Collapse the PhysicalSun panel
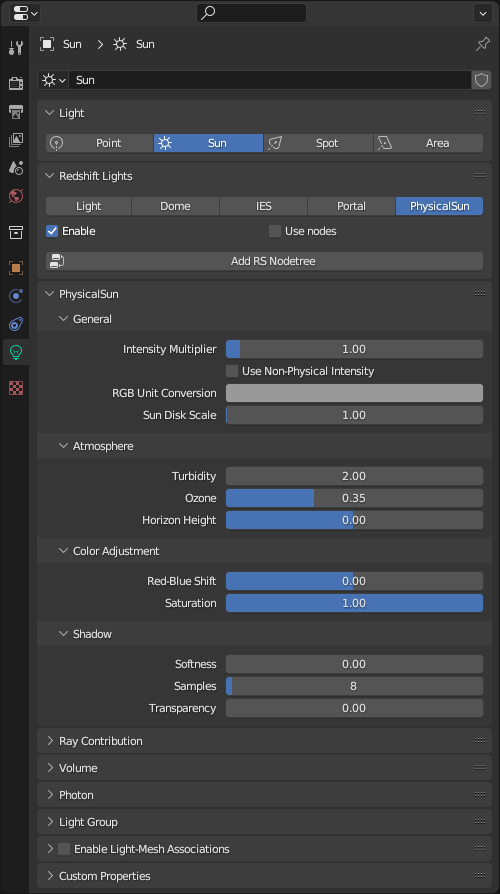 [x=50, y=294]
